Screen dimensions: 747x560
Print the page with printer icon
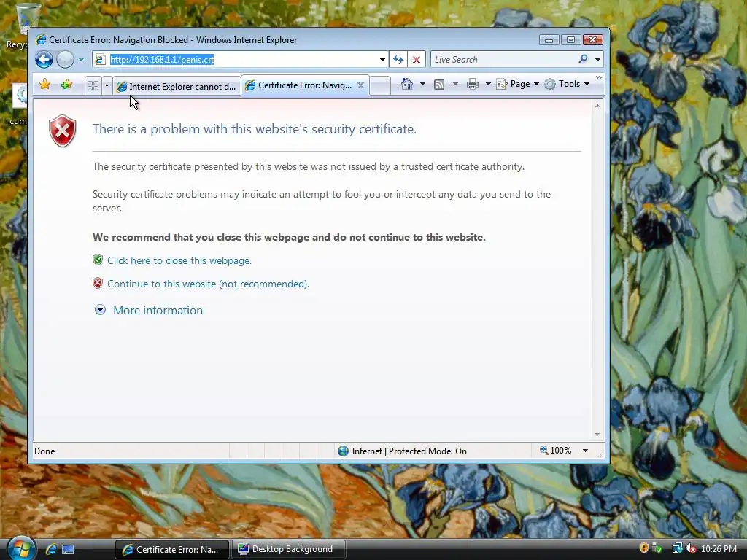(x=473, y=85)
